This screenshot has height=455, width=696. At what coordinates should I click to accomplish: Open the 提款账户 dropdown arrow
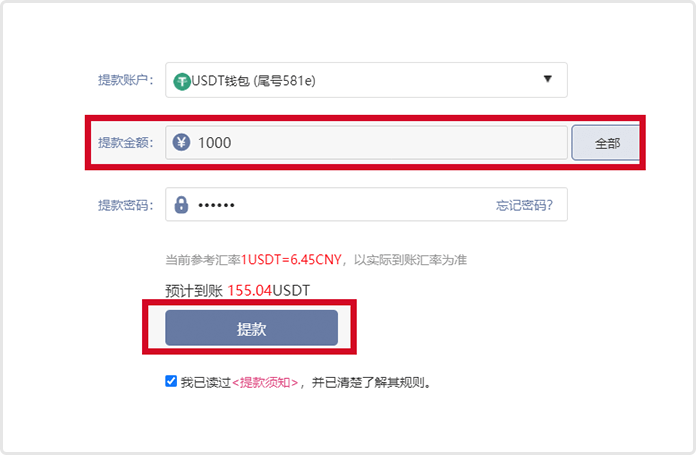tap(548, 79)
